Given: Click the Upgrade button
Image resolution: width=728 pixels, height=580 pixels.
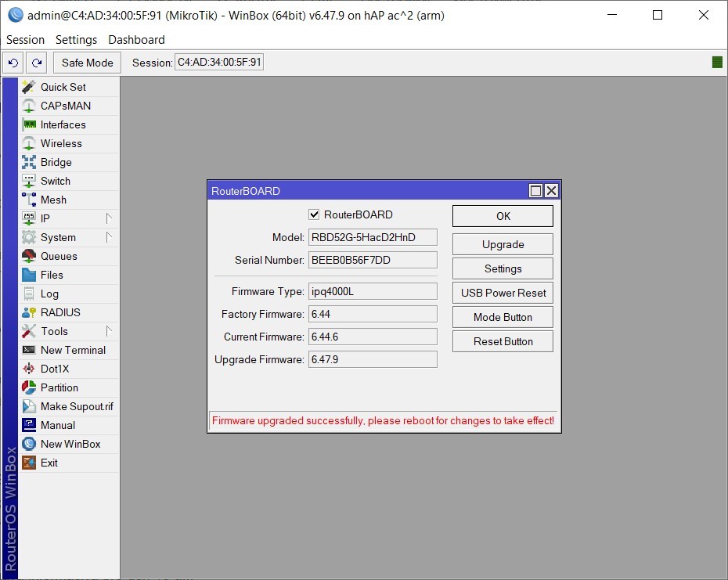Looking at the screenshot, I should 503,245.
